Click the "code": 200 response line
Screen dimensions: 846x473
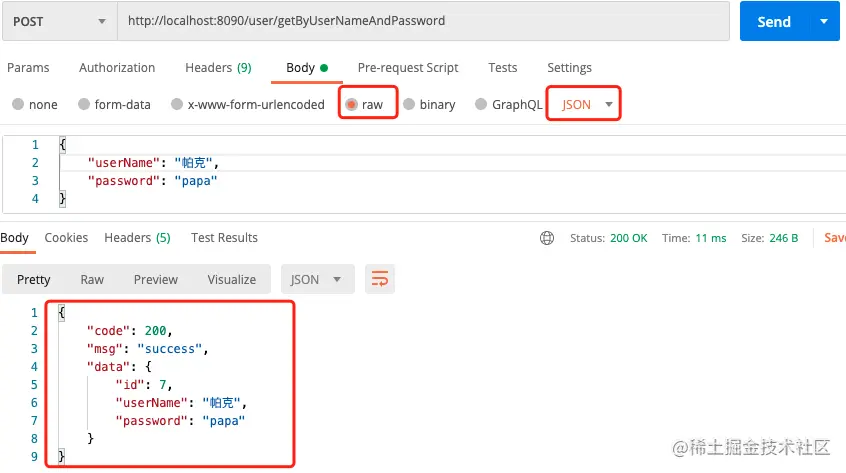(129, 331)
